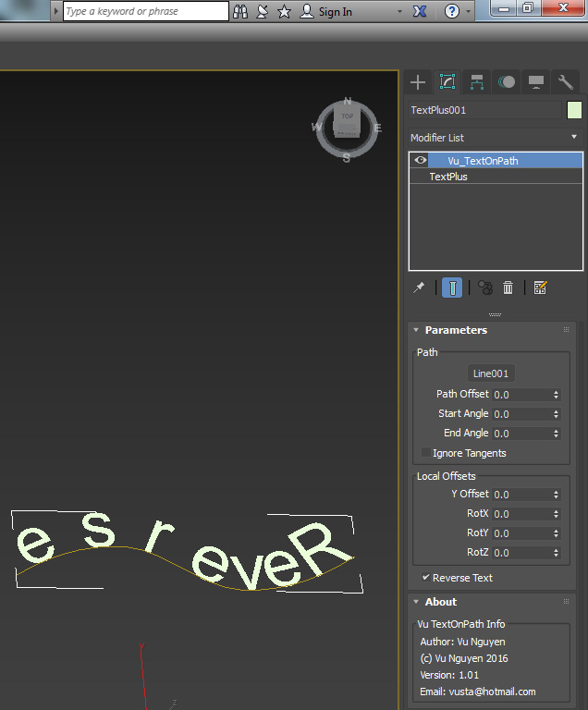Click the ViewCube W compass label
588x710 pixels.
coord(316,128)
